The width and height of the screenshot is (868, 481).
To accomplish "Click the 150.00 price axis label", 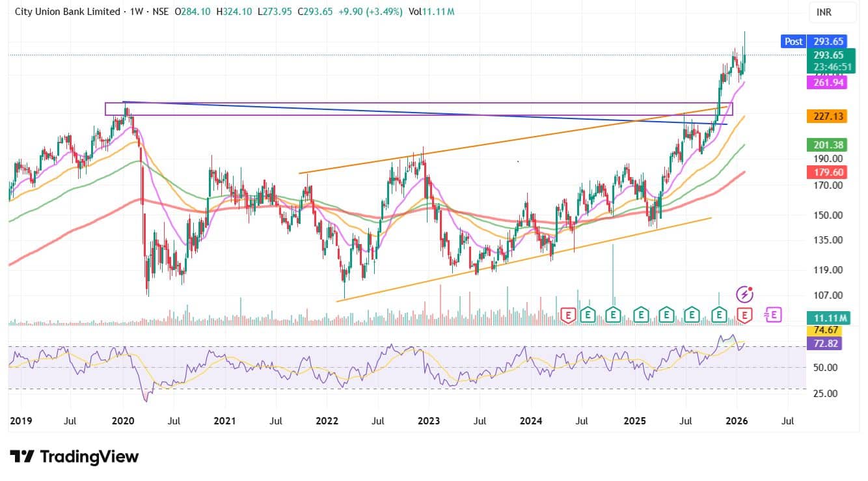I will 828,215.
